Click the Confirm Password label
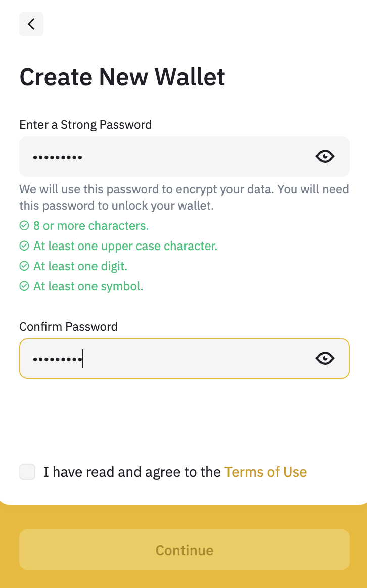The width and height of the screenshot is (367, 588). (69, 327)
